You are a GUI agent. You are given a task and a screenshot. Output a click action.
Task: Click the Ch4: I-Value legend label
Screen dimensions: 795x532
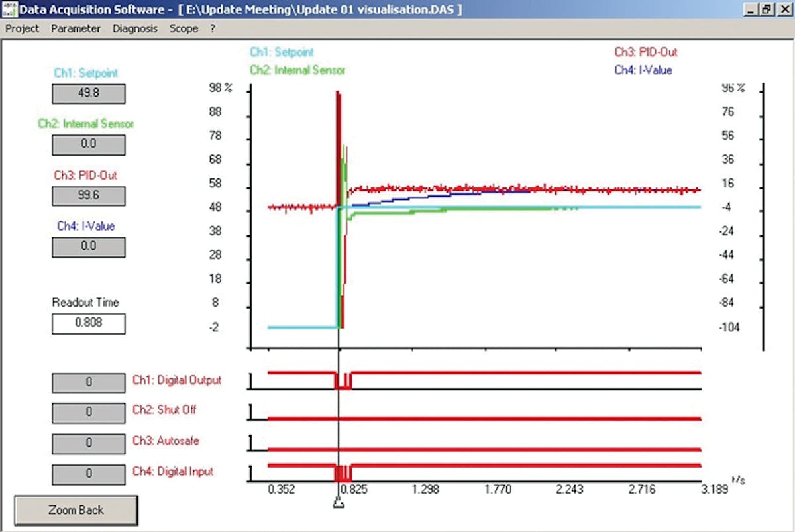click(643, 70)
